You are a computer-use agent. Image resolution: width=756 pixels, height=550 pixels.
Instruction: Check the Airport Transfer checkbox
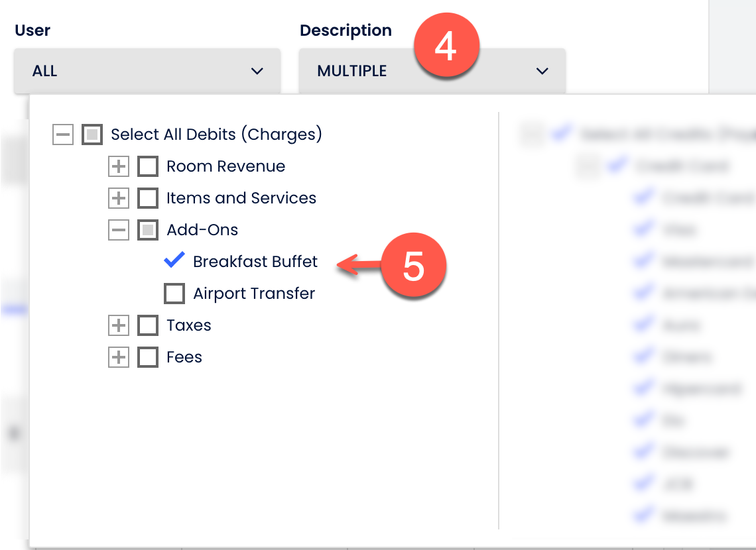[x=174, y=294]
